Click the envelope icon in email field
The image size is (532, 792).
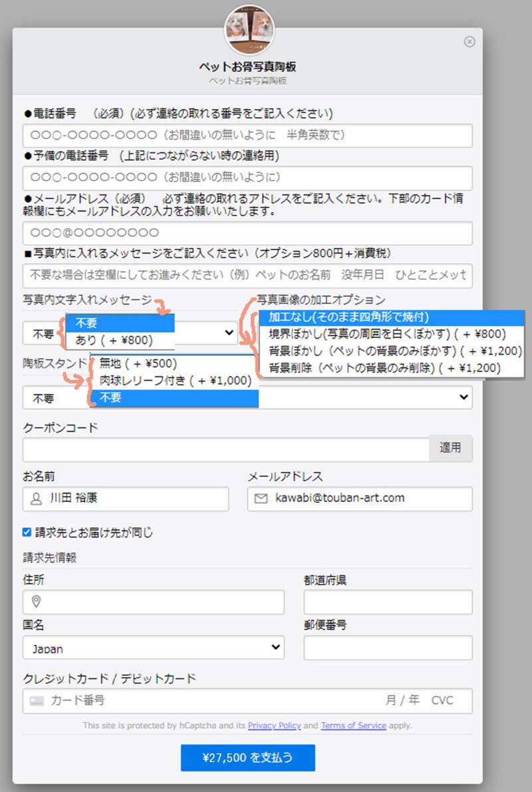tap(261, 498)
